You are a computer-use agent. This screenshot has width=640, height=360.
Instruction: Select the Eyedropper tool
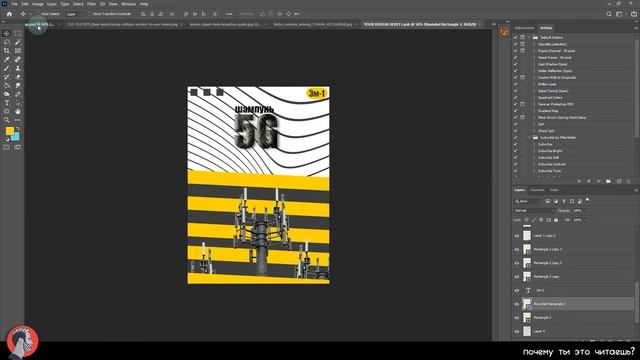[7, 60]
